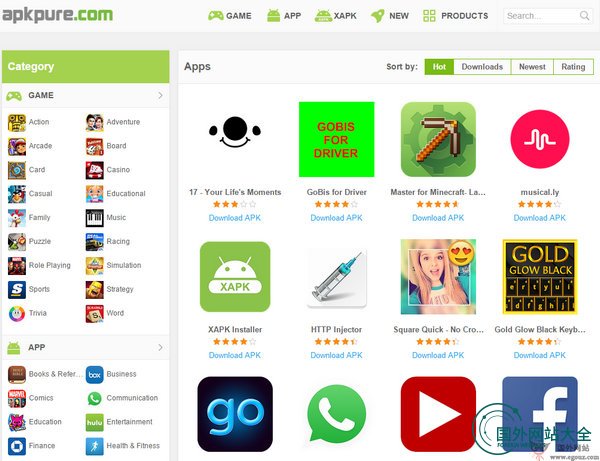Select the Master for Minecraft pickaxe icon
600x461 pixels.
coord(438,139)
